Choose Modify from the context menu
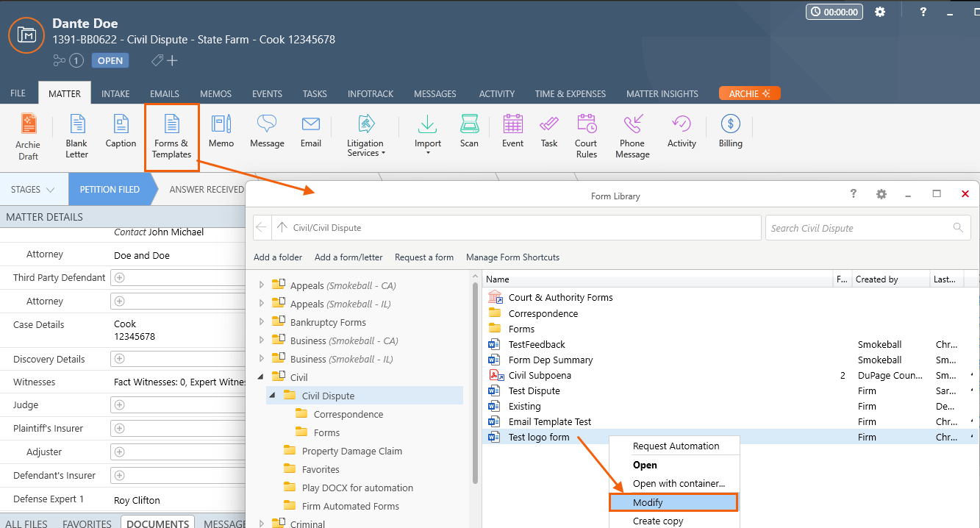 click(673, 502)
